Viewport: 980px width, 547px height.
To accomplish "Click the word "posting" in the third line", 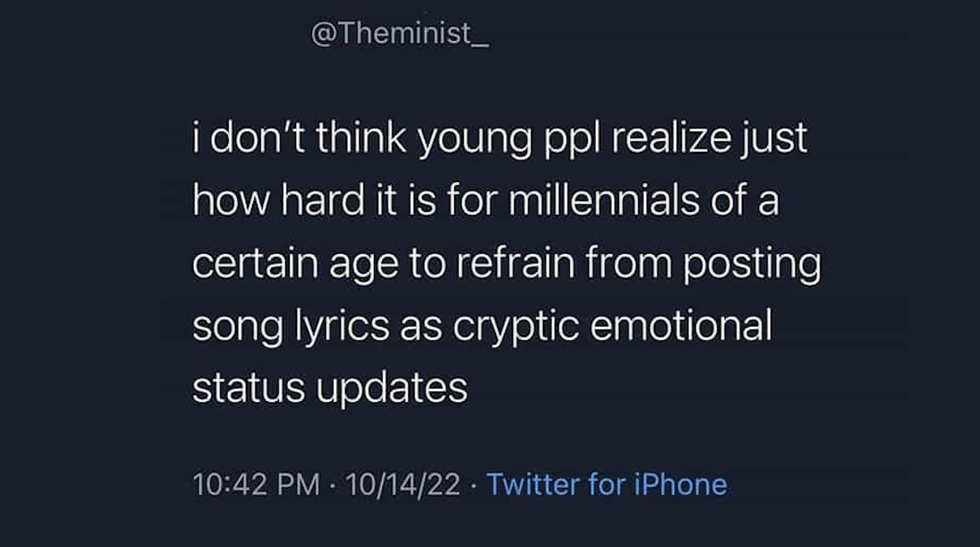I will (752, 264).
